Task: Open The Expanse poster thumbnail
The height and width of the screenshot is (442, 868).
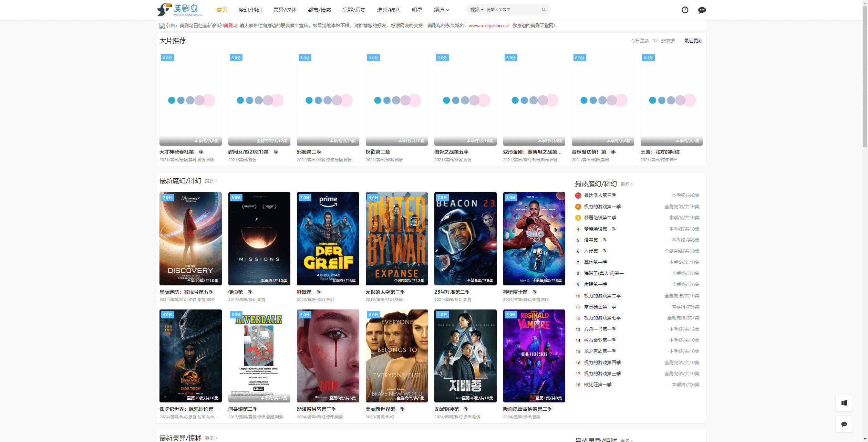Action: coord(396,239)
